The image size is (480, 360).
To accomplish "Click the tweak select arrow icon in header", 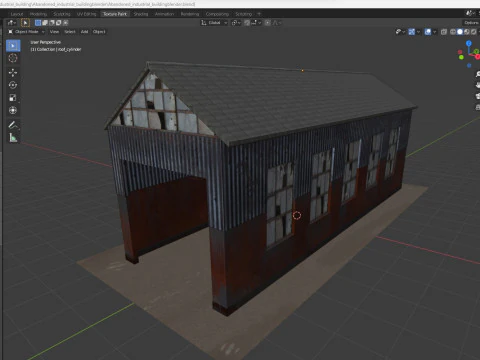I will point(25,23).
